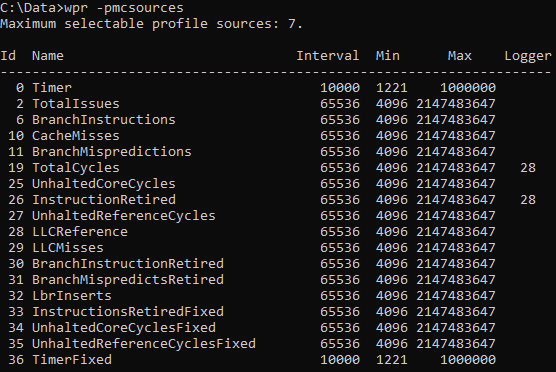556x372 pixels.
Task: Select the 'TotalIssues' source name
Action: (76, 104)
